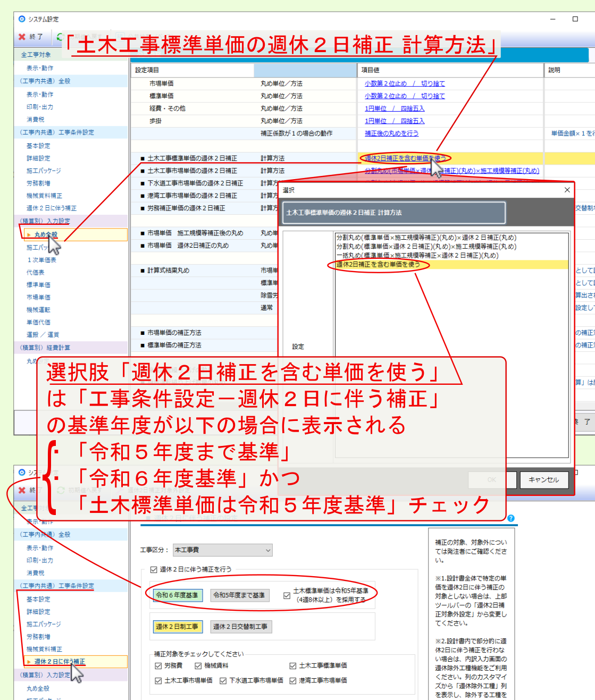Select 機械運転 in upper window sidebar

click(38, 310)
